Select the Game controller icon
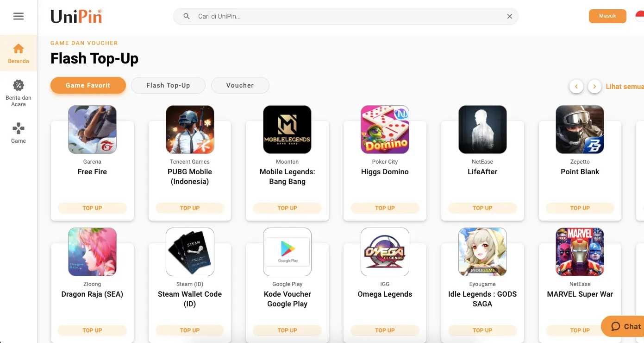Image resolution: width=644 pixels, height=343 pixels. (x=19, y=128)
